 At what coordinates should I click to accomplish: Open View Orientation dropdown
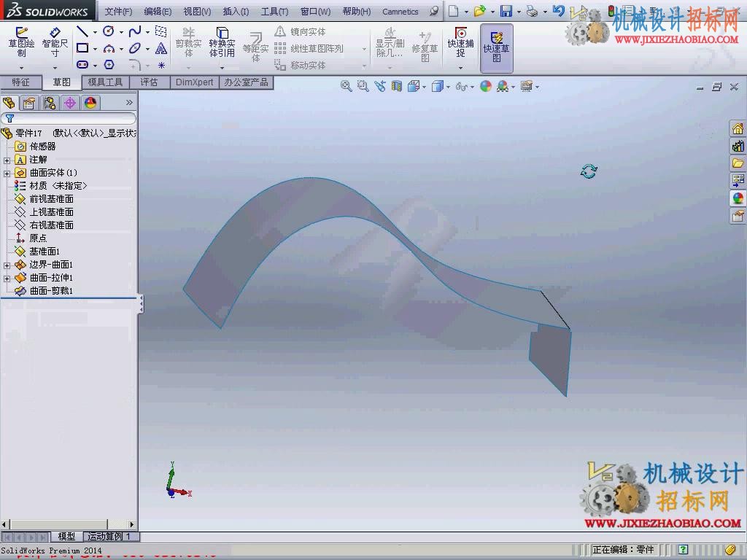click(424, 87)
